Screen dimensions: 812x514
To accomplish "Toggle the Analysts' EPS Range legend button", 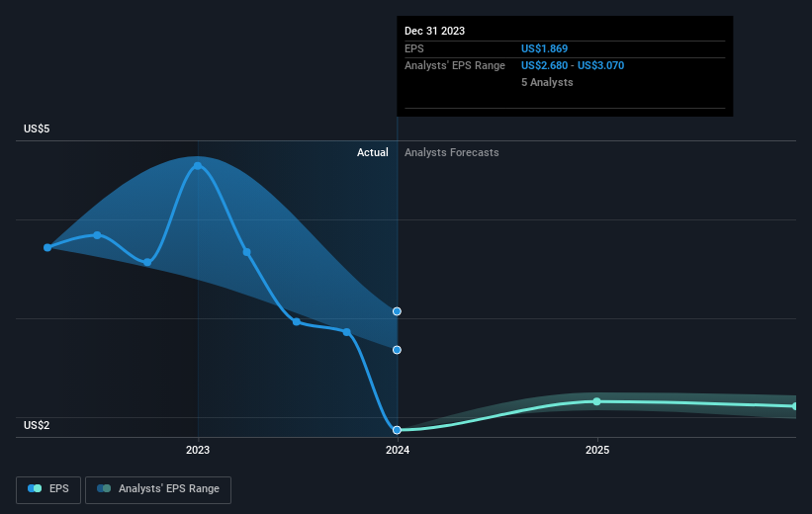I will (x=158, y=489).
